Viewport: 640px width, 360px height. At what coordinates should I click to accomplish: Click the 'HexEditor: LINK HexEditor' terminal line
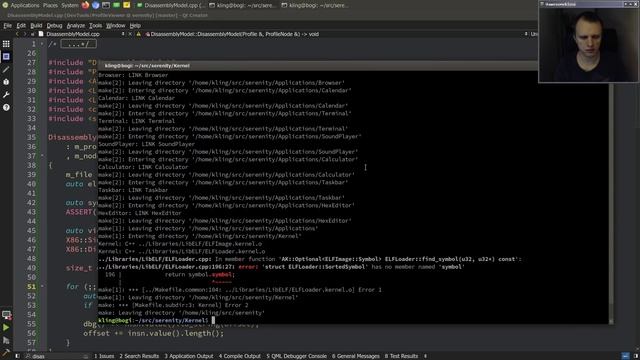(140, 213)
